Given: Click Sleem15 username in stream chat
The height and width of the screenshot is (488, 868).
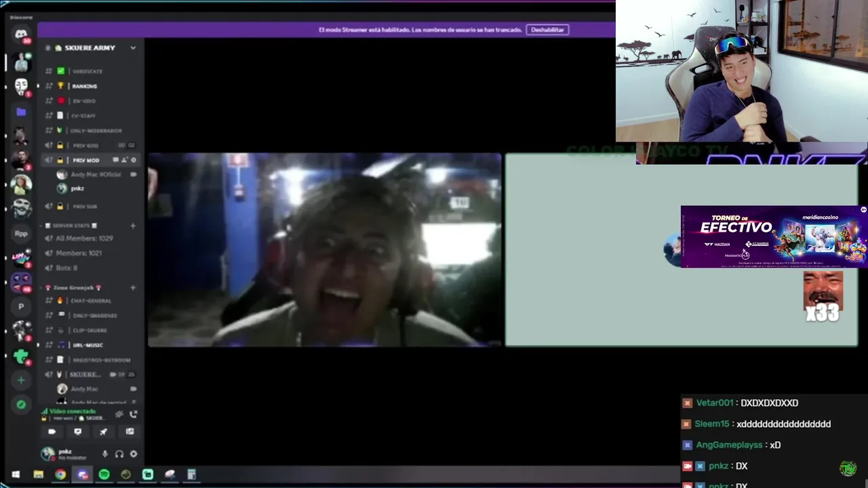Looking at the screenshot, I should [712, 424].
